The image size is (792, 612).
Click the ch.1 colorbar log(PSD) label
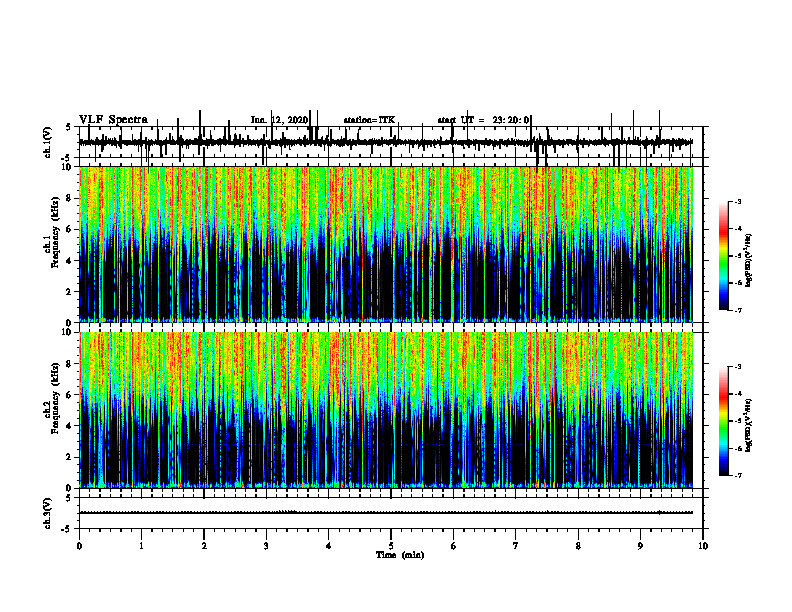[749, 261]
